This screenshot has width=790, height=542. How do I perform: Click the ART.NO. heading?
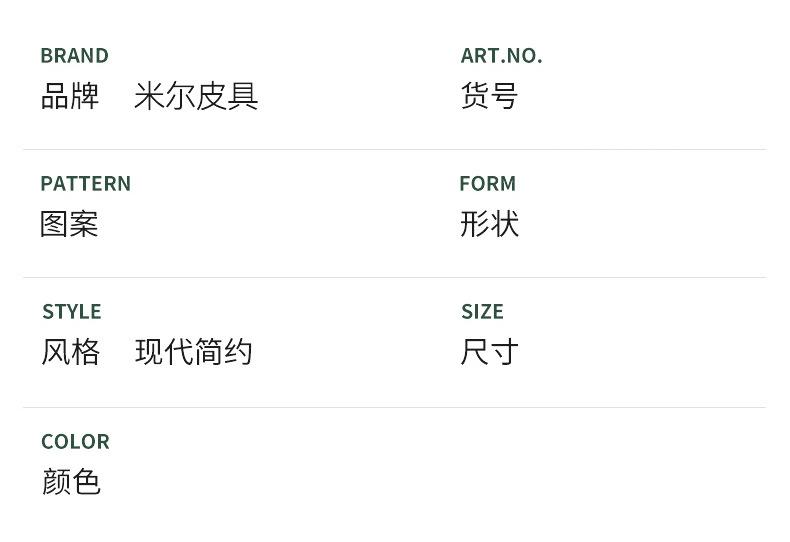point(501,56)
